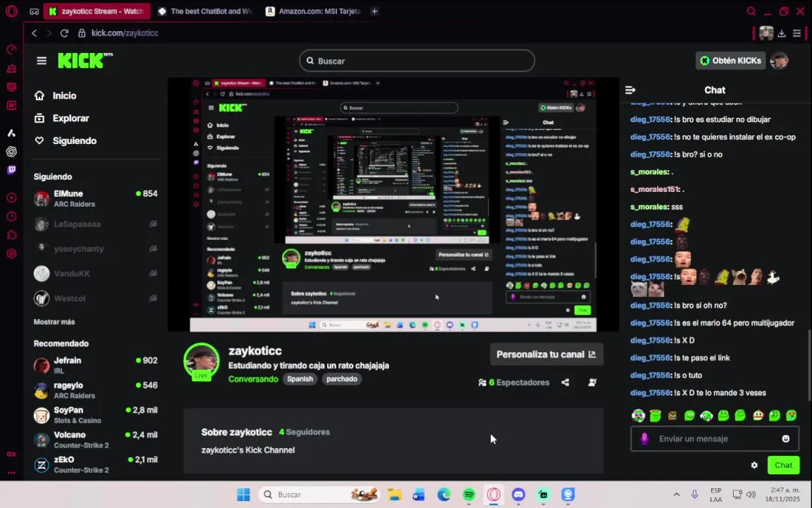812x508 pixels.
Task: Open Jefrain recommended channel
Action: [96, 365]
